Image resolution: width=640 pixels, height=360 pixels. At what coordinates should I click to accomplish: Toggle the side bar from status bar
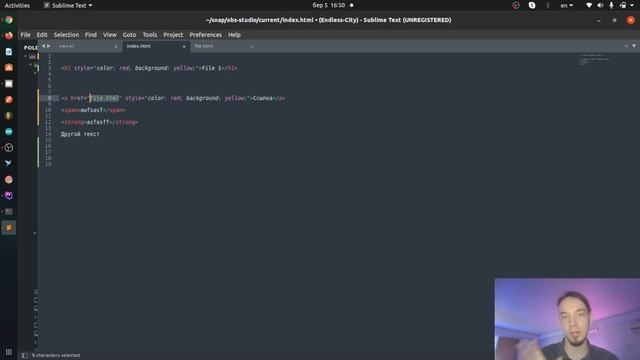(x=25, y=356)
